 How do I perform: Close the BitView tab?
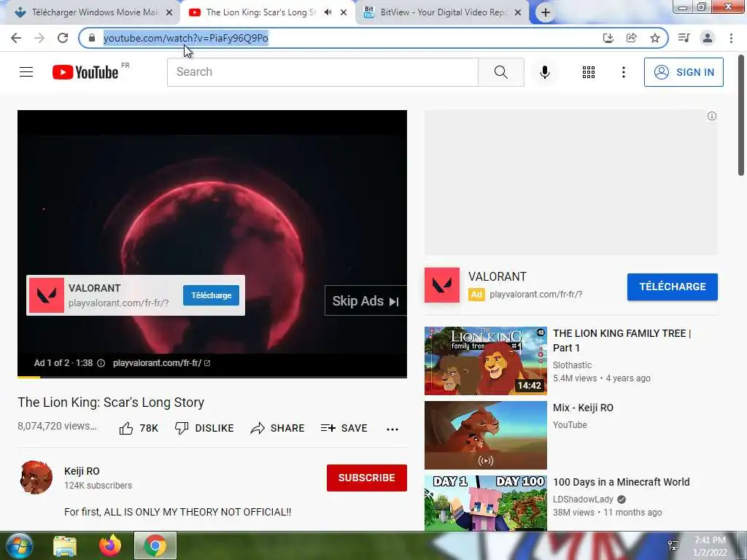coord(518,12)
